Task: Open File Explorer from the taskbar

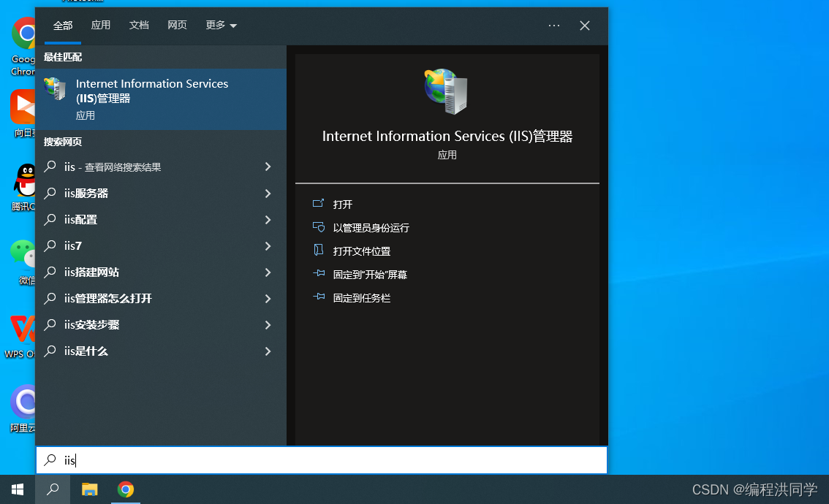Action: pyautogui.click(x=89, y=489)
